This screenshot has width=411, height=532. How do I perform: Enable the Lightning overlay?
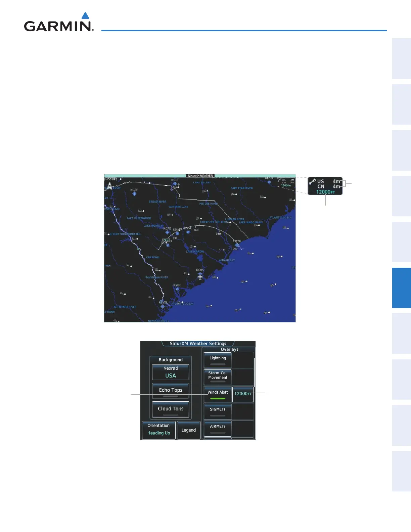point(218,360)
